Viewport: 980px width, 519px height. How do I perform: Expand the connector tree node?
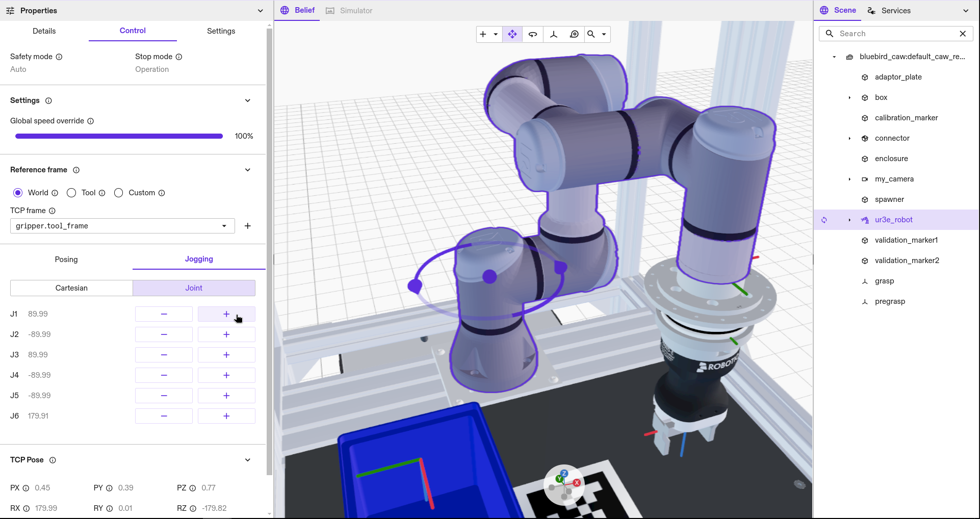click(x=849, y=139)
